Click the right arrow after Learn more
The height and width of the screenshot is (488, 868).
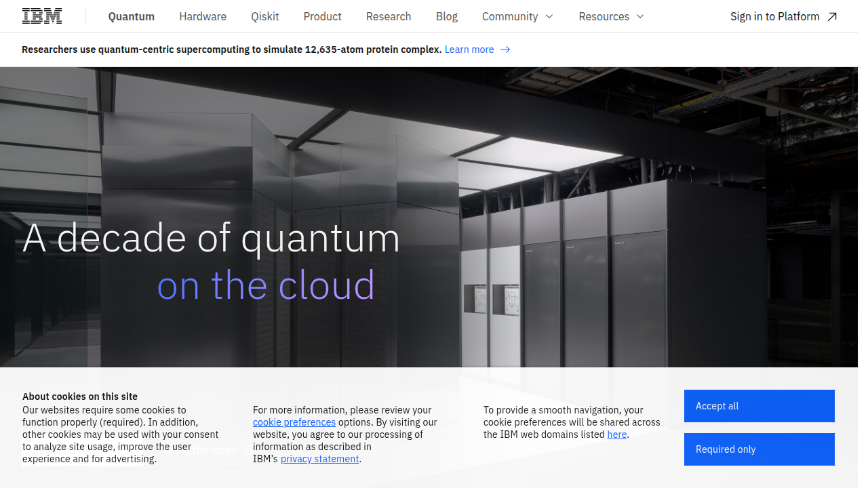(x=505, y=49)
